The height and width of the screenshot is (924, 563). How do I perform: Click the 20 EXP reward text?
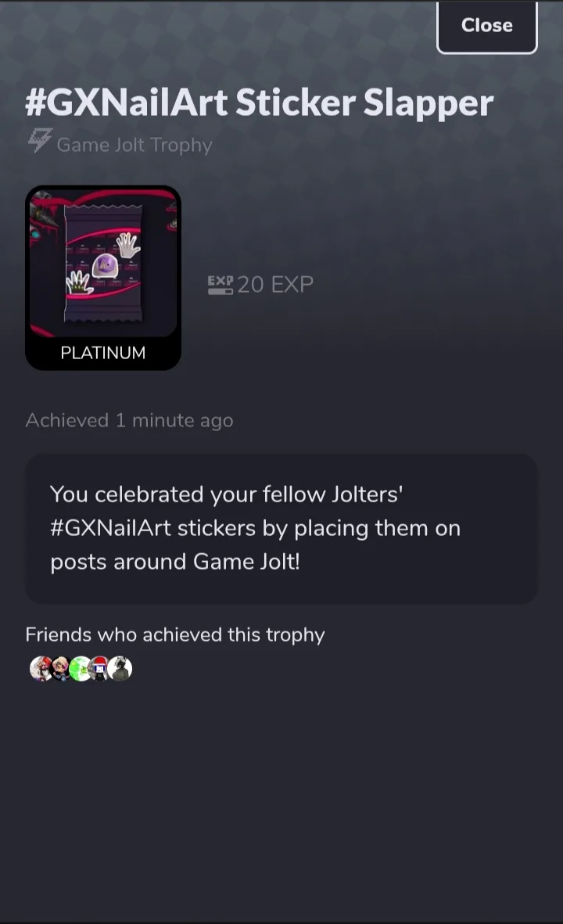tap(275, 285)
